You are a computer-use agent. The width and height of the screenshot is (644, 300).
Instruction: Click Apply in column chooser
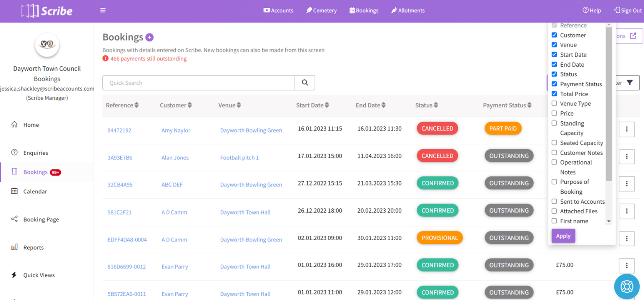pos(563,236)
